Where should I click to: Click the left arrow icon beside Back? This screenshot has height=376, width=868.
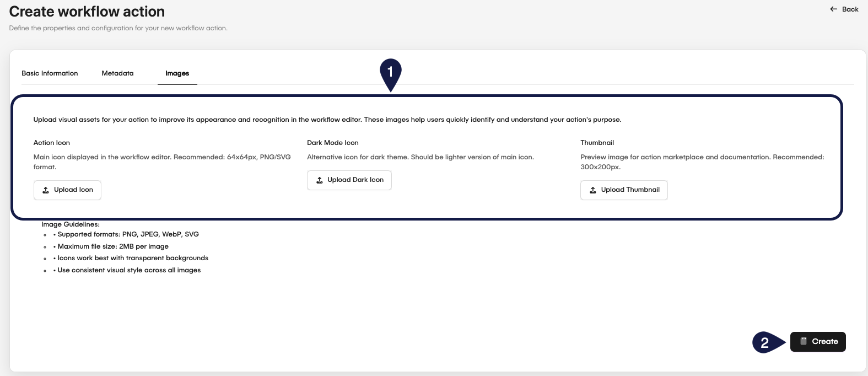click(833, 9)
